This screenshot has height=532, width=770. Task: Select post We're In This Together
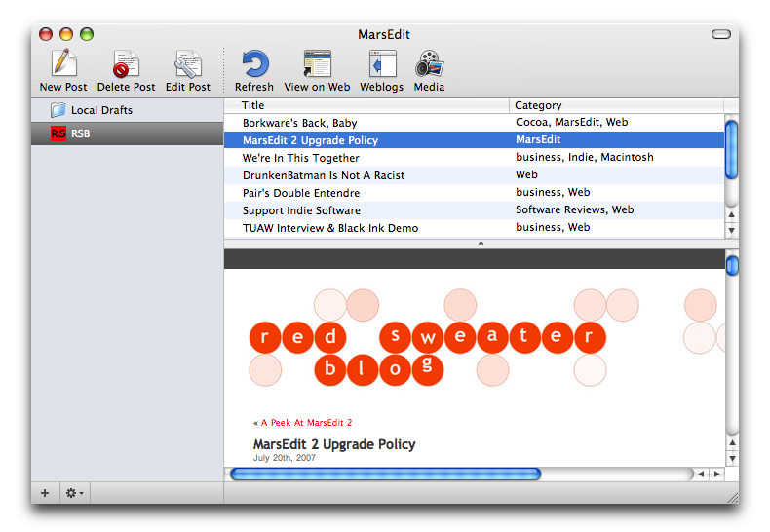(x=300, y=158)
